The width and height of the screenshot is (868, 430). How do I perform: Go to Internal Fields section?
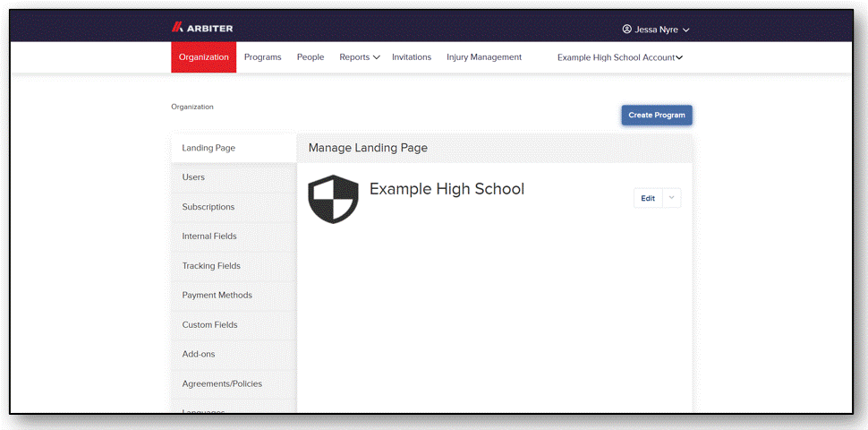[234, 236]
